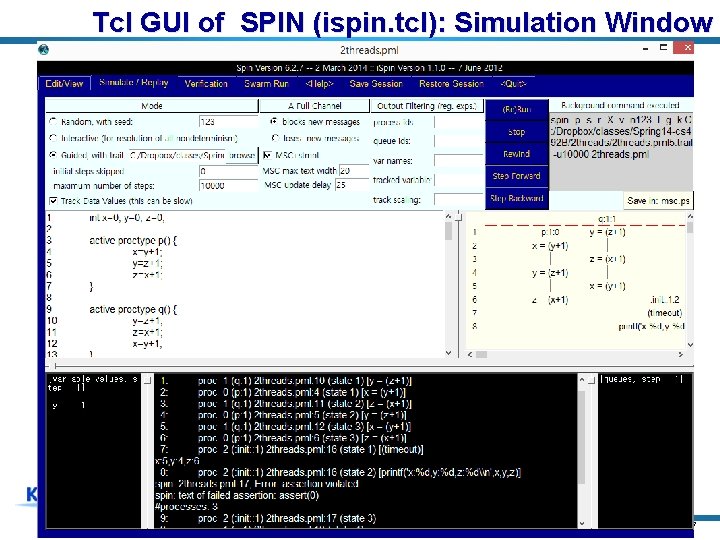Click Step Backward button
The width and height of the screenshot is (720, 540).
point(517,198)
